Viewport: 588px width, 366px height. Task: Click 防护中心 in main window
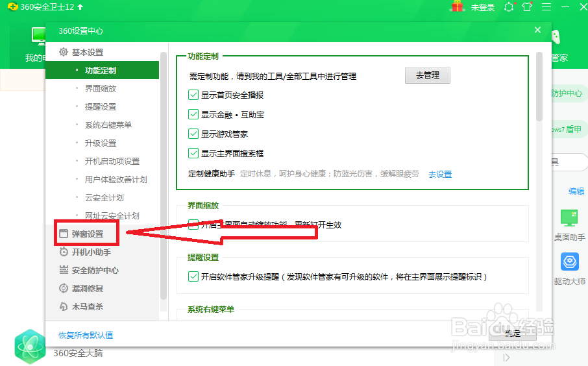pyautogui.click(x=567, y=93)
